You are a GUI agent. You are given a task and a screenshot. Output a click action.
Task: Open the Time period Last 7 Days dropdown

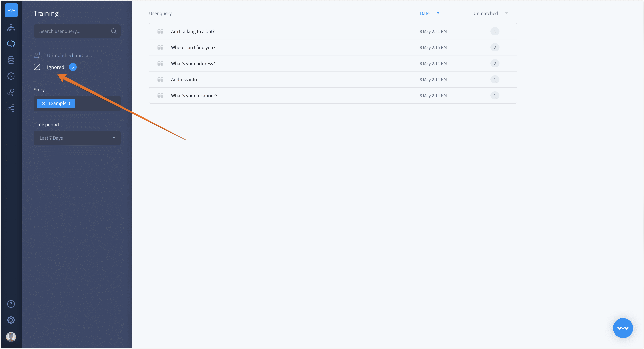[x=77, y=138]
